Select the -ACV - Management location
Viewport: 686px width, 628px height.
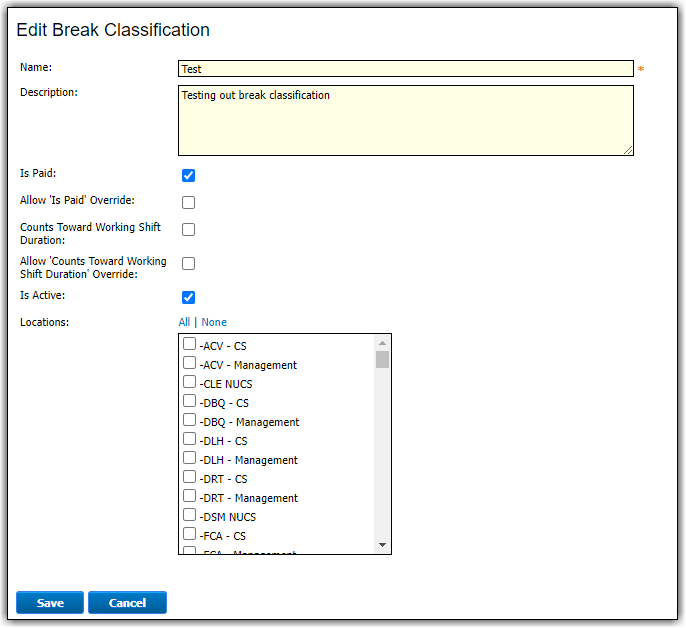[x=189, y=364]
